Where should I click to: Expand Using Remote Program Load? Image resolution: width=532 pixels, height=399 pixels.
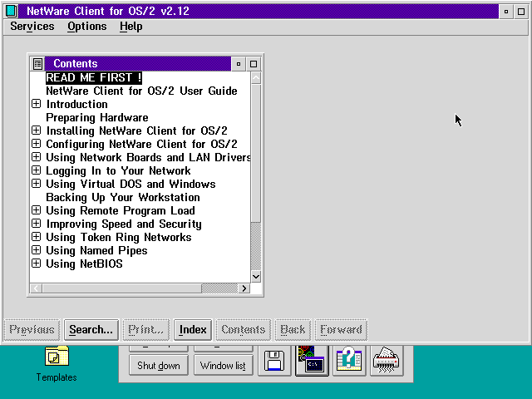point(36,210)
